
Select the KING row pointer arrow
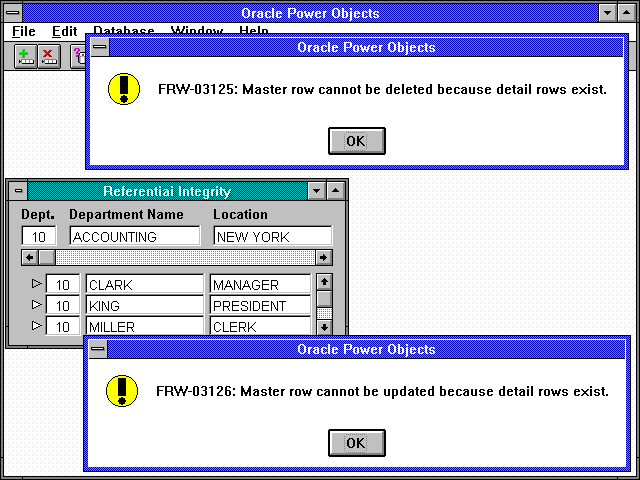(x=37, y=305)
